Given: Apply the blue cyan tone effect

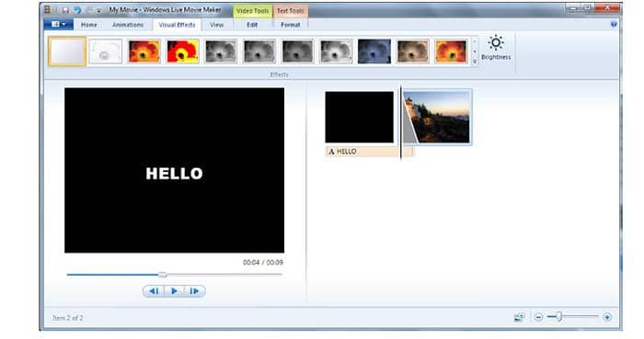Looking at the screenshot, I should (x=374, y=51).
